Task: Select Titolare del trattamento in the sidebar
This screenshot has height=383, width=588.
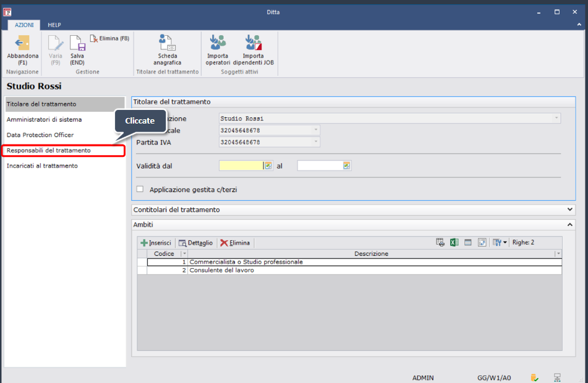Action: [x=65, y=104]
